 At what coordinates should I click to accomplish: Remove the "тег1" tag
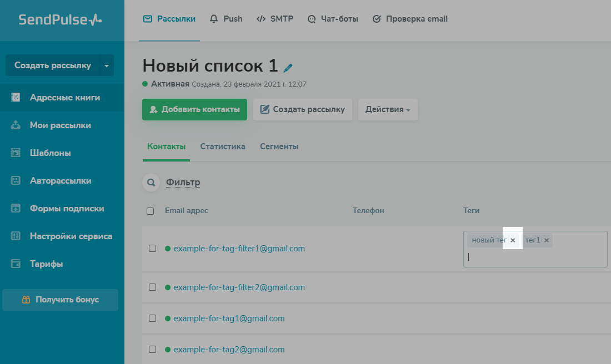click(547, 240)
